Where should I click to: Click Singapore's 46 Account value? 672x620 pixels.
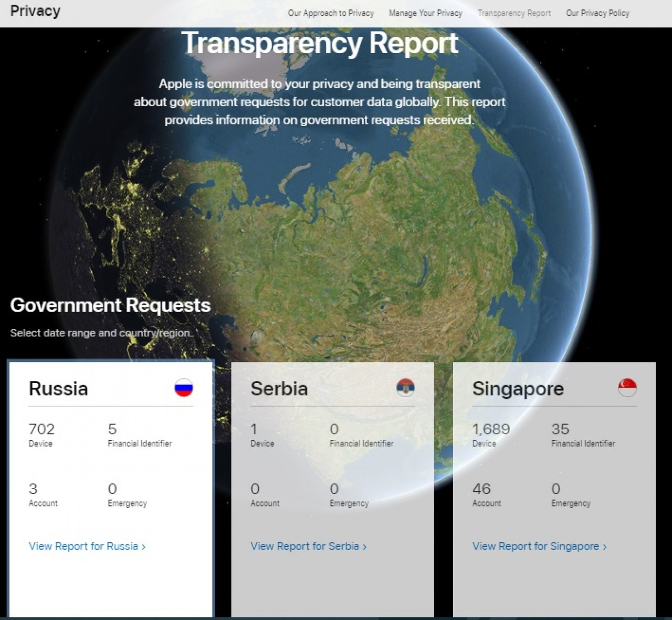pyautogui.click(x=481, y=489)
